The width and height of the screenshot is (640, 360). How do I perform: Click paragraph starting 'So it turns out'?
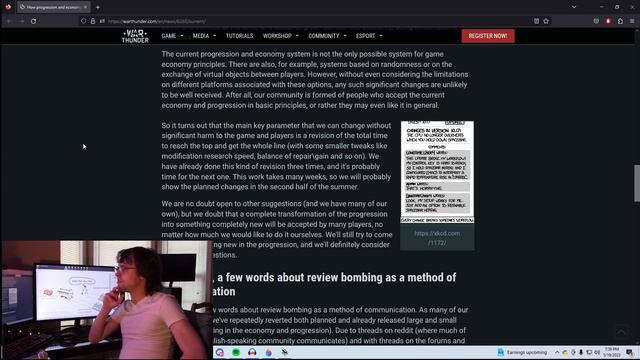click(276, 156)
